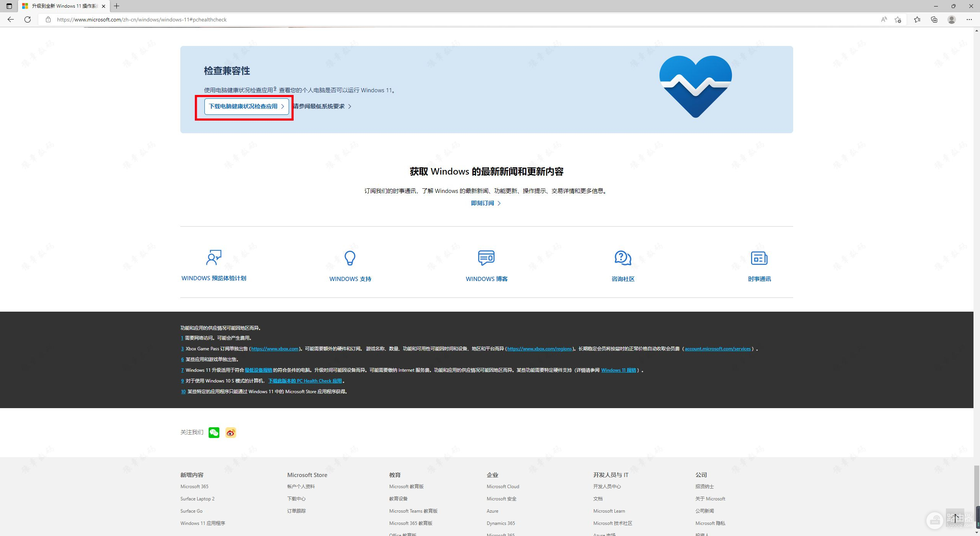Click the back-to-top arrow button
Viewport: 980px width, 536px height.
(x=956, y=518)
